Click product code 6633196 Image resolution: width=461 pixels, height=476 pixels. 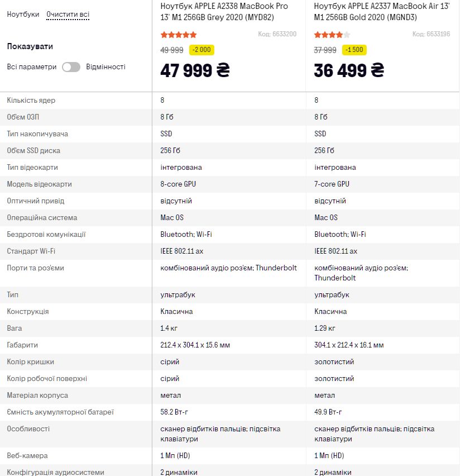pos(431,35)
